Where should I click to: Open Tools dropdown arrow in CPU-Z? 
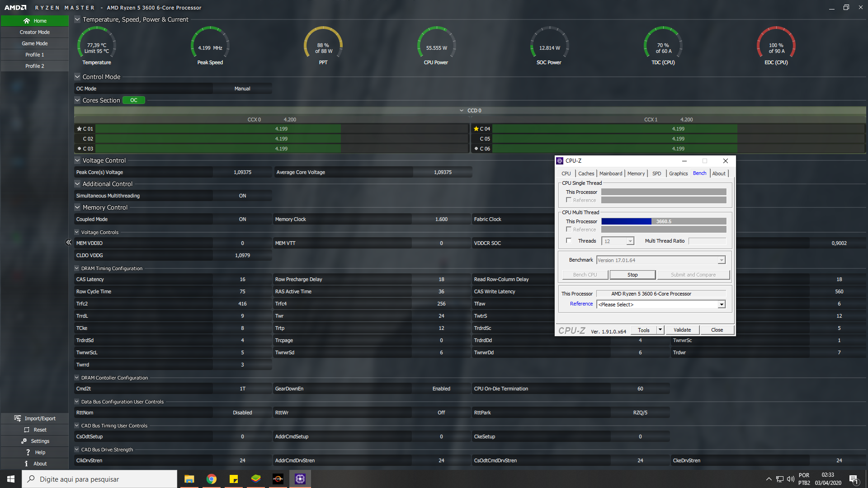tap(660, 330)
